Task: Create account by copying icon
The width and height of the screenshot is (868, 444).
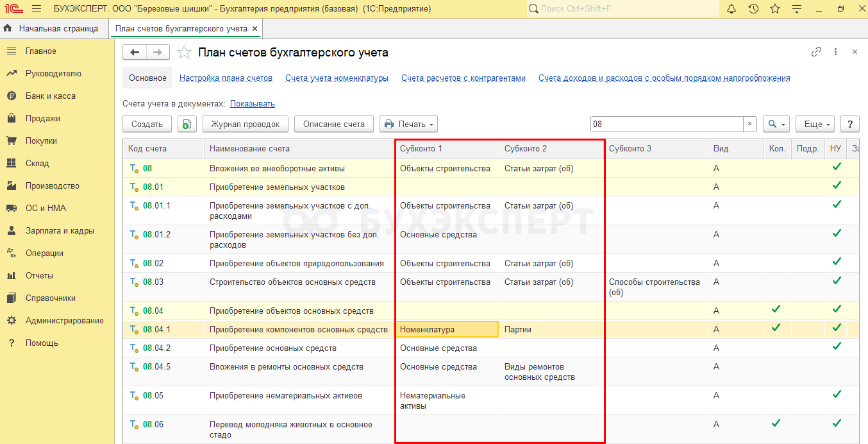Action: [187, 124]
